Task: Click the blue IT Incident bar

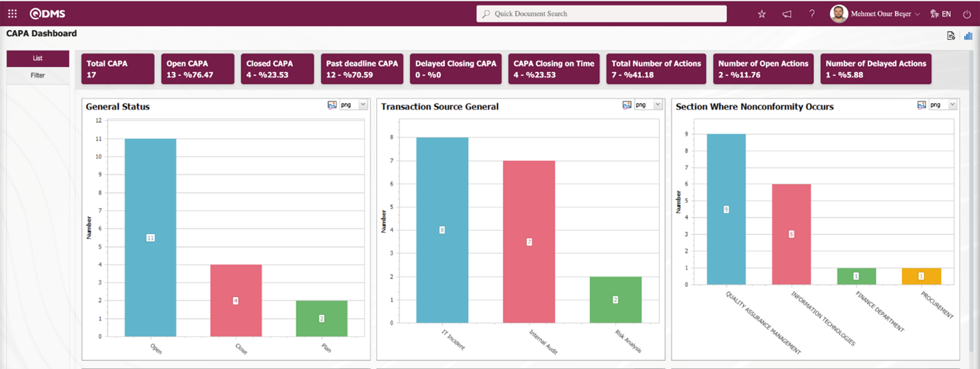Action: 442,230
